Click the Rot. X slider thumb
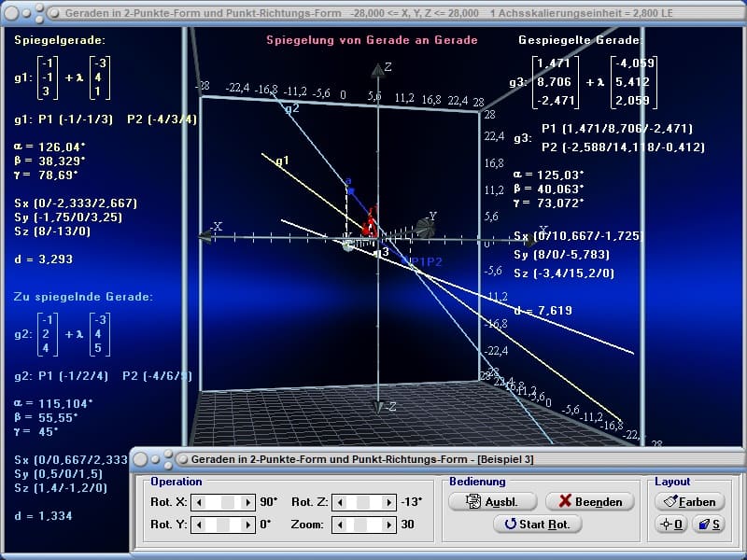Viewport: 747px width, 560px height. point(228,502)
